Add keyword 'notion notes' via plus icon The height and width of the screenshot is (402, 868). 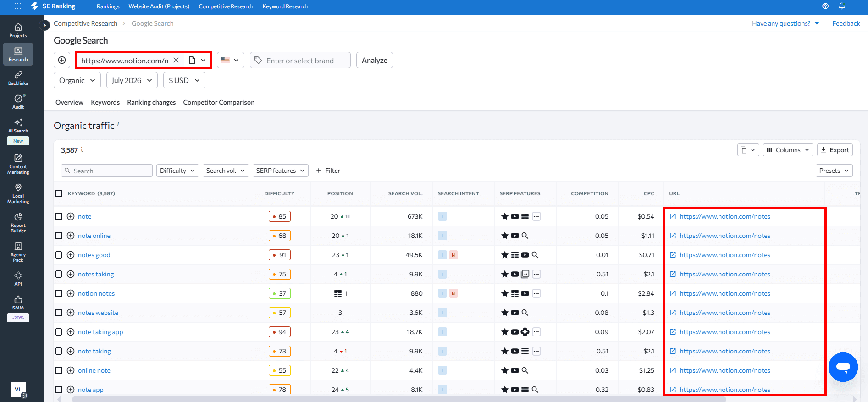pos(71,293)
